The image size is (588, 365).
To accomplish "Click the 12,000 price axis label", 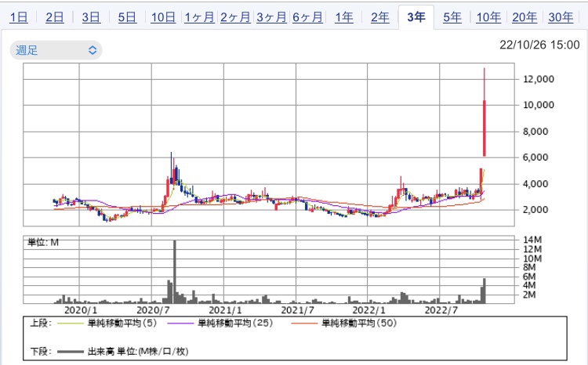I will click(x=539, y=79).
